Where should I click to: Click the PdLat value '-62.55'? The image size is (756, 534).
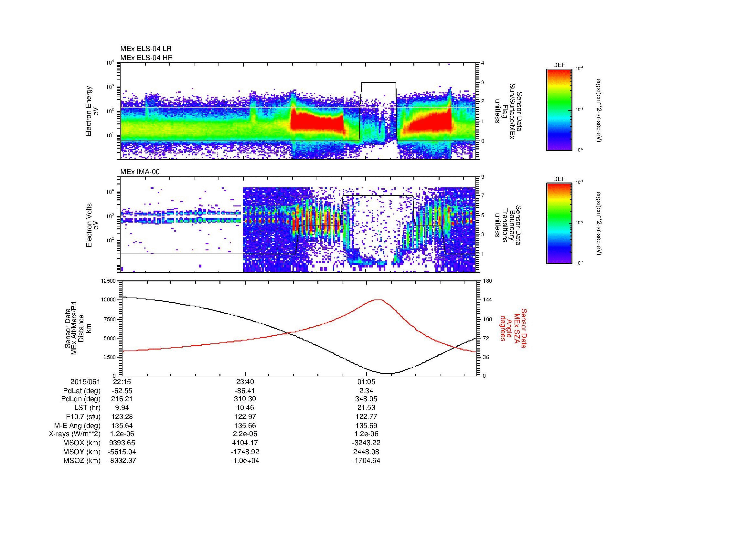click(122, 391)
